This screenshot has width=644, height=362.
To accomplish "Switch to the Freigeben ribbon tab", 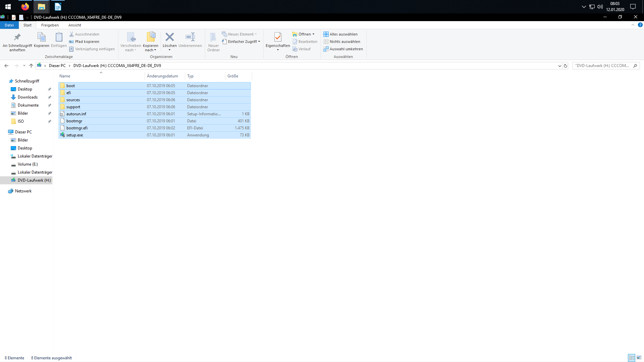I will click(x=50, y=25).
